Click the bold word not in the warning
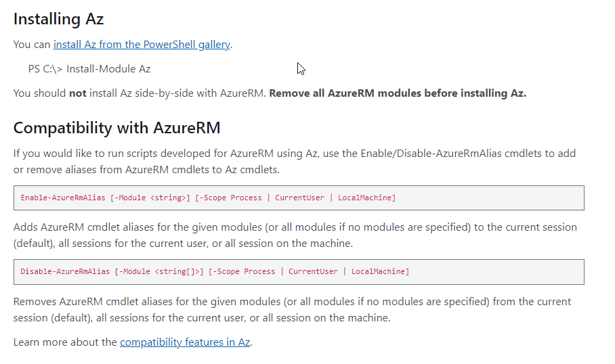The height and width of the screenshot is (364, 615). pyautogui.click(x=78, y=93)
